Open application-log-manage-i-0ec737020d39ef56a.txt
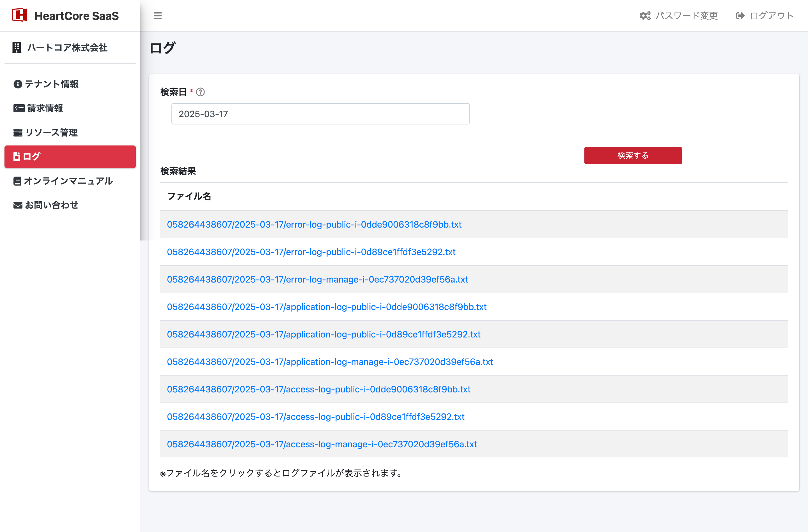The image size is (808, 532). (330, 362)
